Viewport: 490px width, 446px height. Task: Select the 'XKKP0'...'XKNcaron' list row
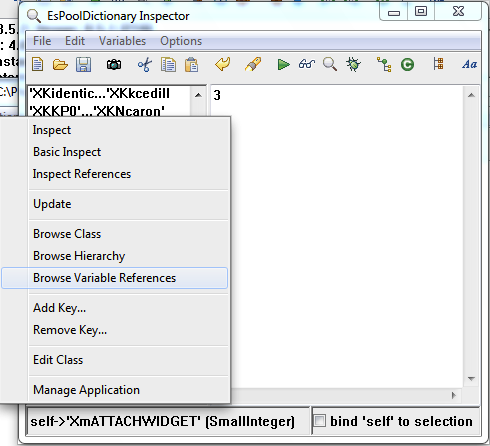point(109,110)
